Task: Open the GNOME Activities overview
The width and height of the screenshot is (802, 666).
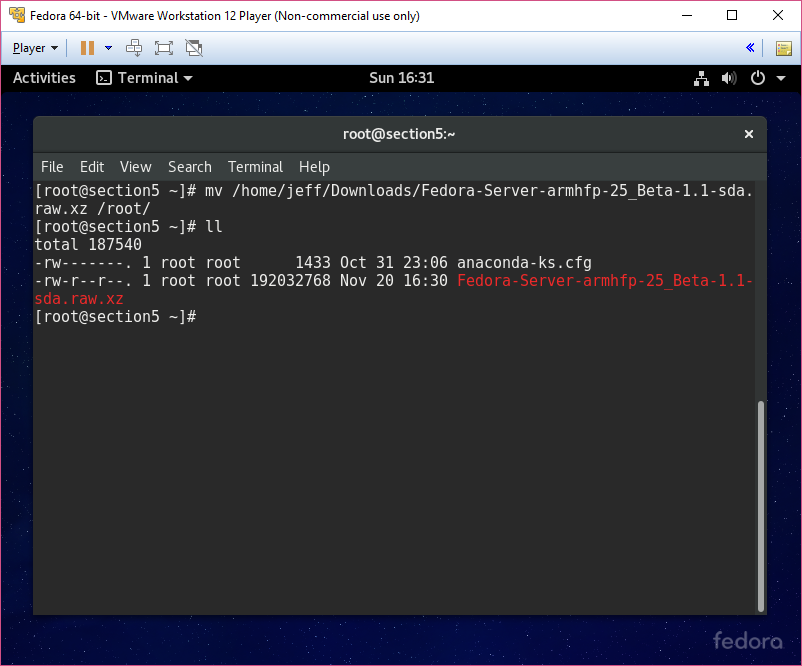Action: point(44,78)
